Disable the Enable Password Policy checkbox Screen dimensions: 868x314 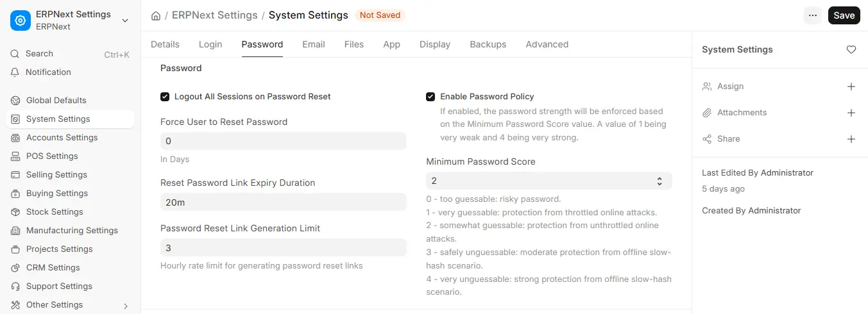pyautogui.click(x=430, y=97)
